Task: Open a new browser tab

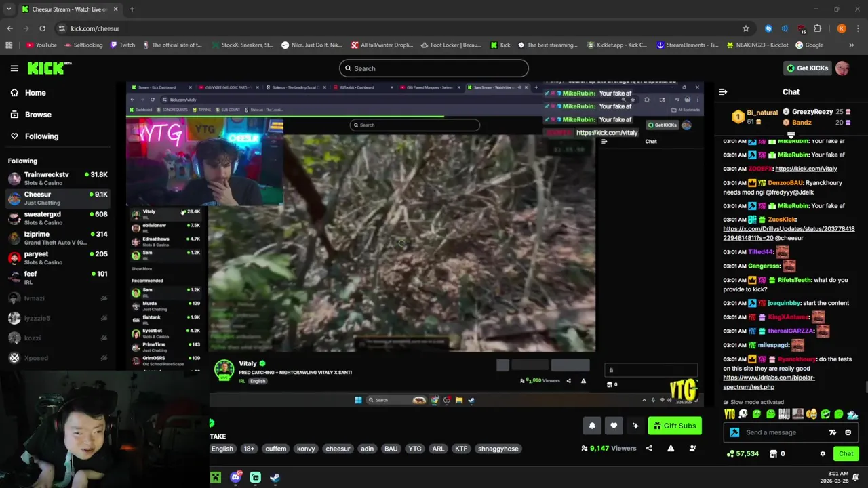Action: pos(132,9)
